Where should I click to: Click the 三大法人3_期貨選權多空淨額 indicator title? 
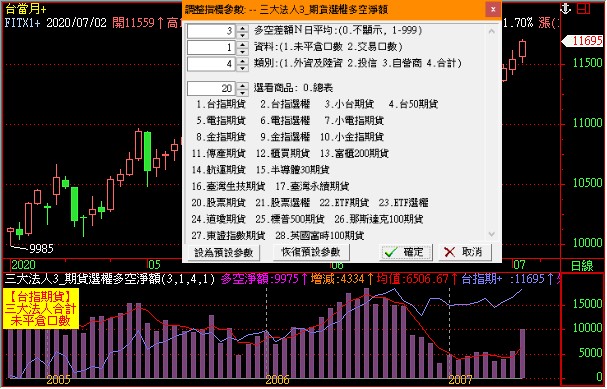(x=82, y=279)
